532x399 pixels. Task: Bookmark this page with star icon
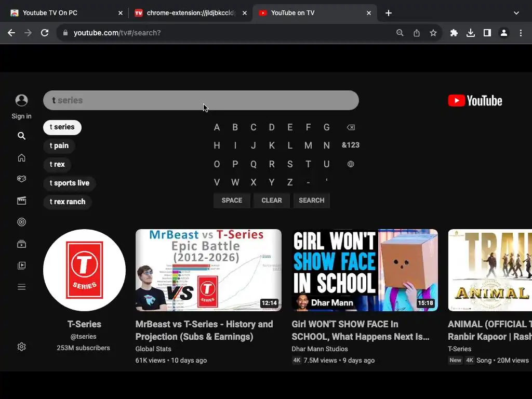(433, 33)
